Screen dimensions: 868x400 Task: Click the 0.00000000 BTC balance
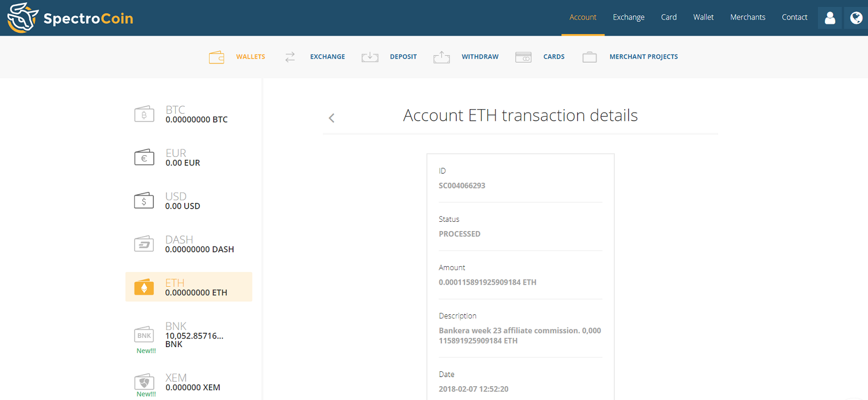tap(196, 120)
